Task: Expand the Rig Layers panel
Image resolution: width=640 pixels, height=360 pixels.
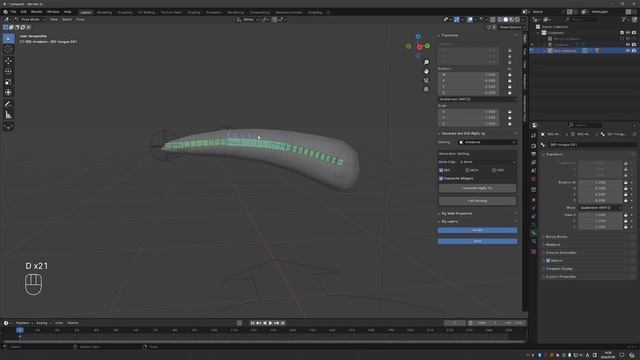Action: (x=449, y=222)
